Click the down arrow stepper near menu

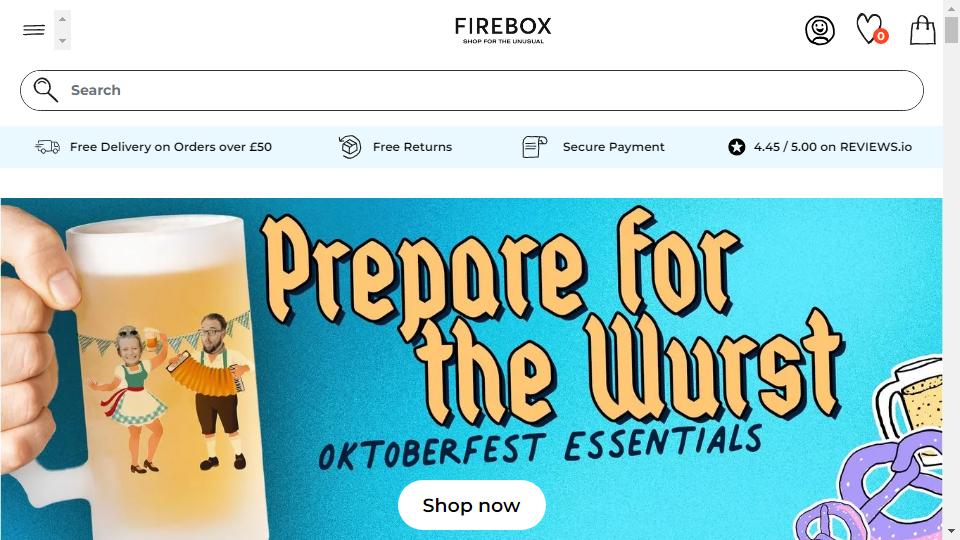click(x=62, y=41)
